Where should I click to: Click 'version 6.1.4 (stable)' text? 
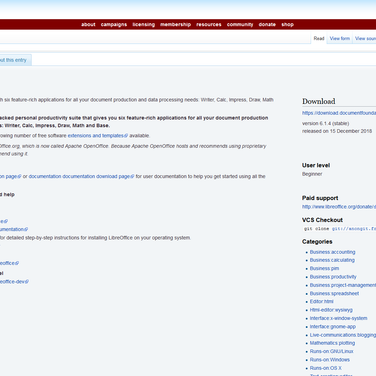click(326, 123)
